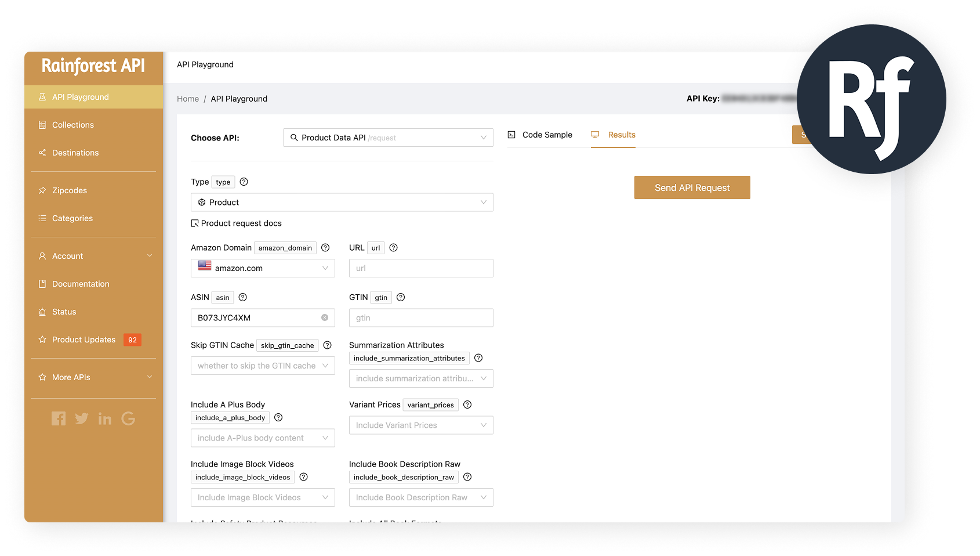Open amazon.com domain dropdown
Image resolution: width=980 pixels, height=556 pixels.
[263, 268]
